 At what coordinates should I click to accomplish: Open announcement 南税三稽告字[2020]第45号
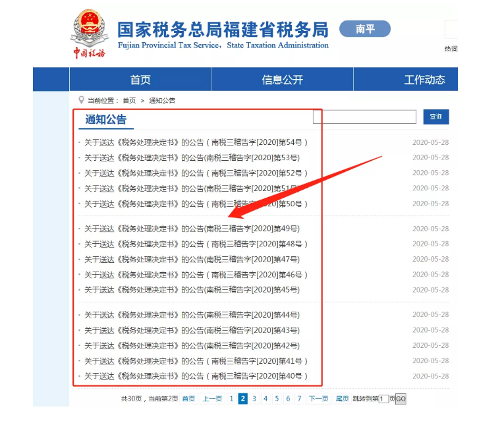[x=192, y=290]
